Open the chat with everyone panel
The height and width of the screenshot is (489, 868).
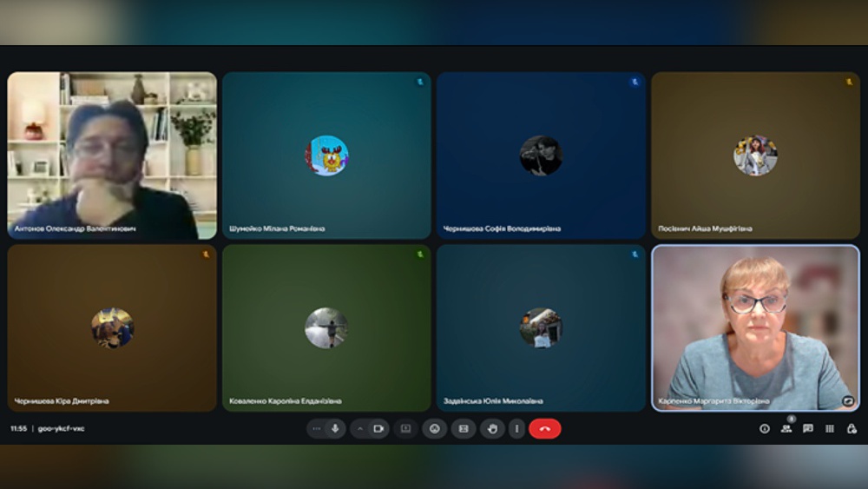(808, 428)
